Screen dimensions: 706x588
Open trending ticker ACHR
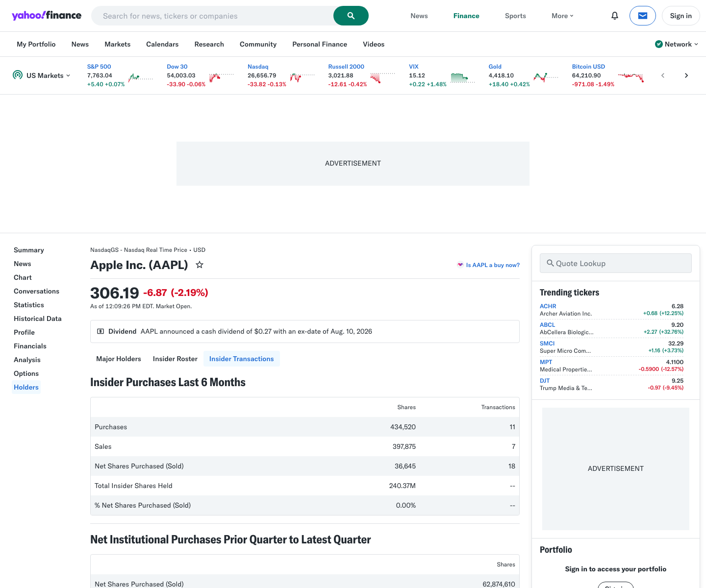[x=548, y=306]
